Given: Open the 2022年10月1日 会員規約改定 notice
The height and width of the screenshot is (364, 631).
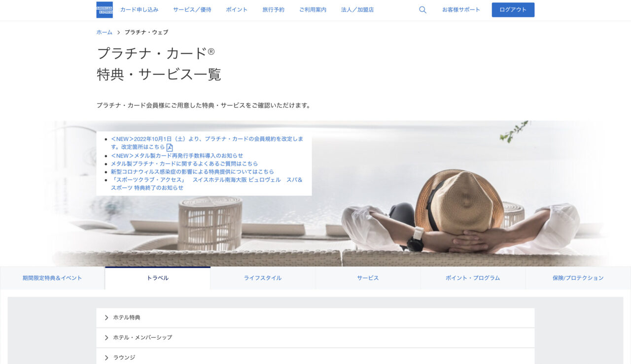Looking at the screenshot, I should tap(207, 143).
